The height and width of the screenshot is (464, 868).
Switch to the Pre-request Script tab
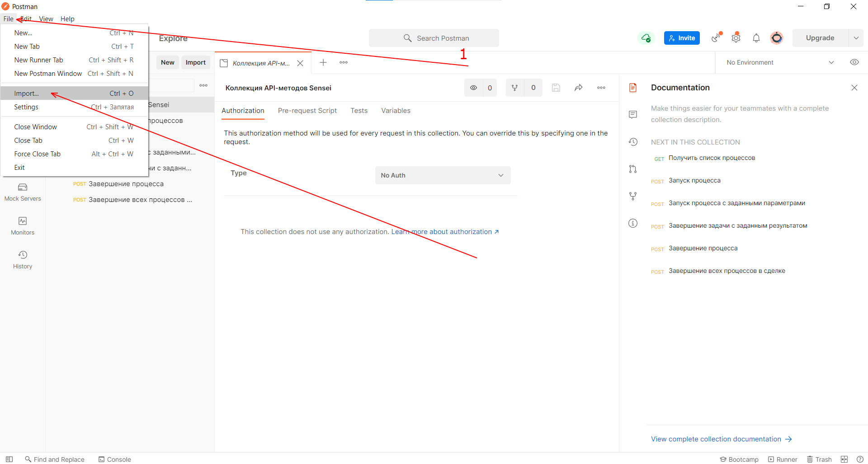[307, 111]
